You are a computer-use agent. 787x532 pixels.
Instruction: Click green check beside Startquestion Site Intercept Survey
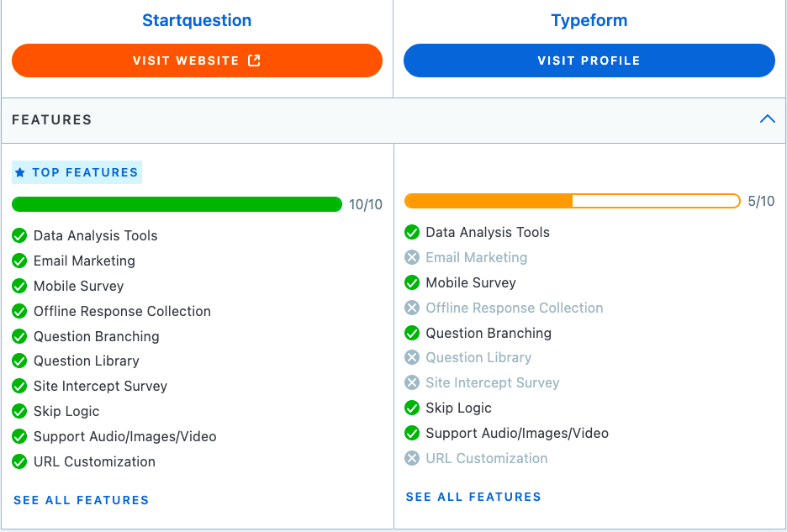click(x=19, y=386)
